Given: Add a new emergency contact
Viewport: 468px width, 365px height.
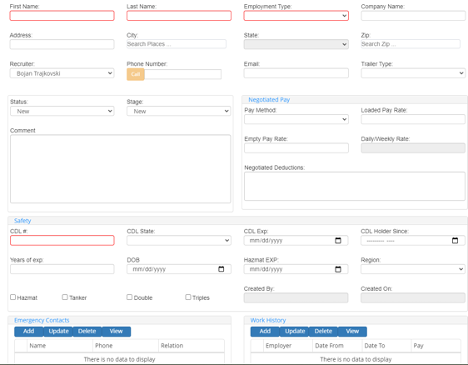Looking at the screenshot, I should click(x=29, y=331).
